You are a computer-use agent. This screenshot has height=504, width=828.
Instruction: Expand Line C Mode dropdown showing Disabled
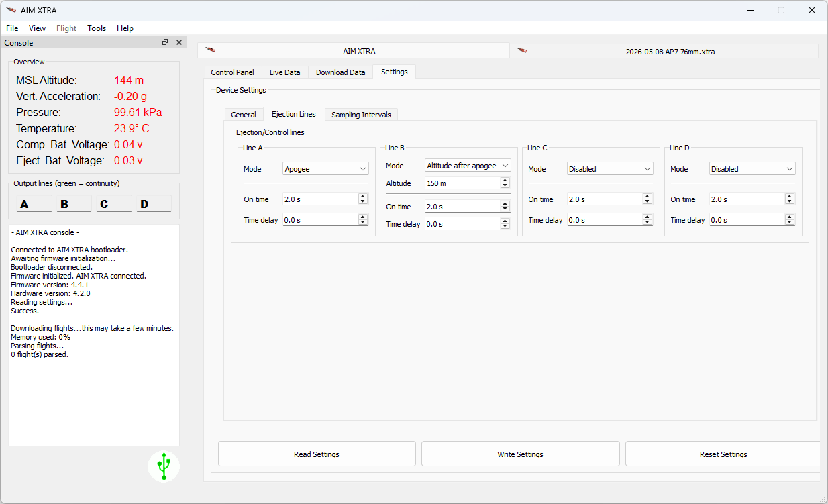610,169
